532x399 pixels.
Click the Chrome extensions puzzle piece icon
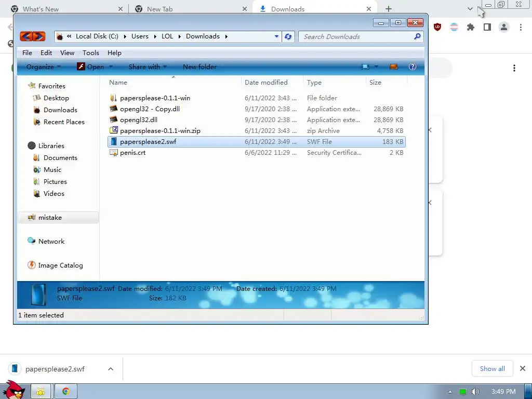(x=470, y=27)
